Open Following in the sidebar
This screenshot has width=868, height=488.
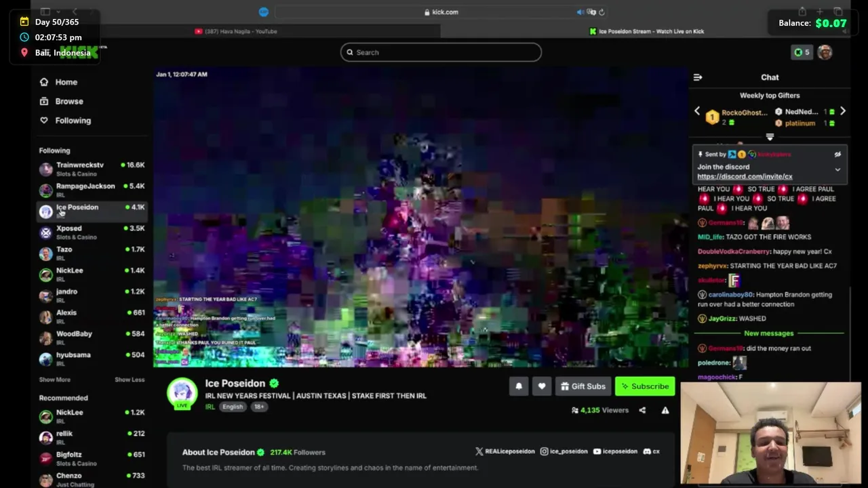tap(66, 121)
